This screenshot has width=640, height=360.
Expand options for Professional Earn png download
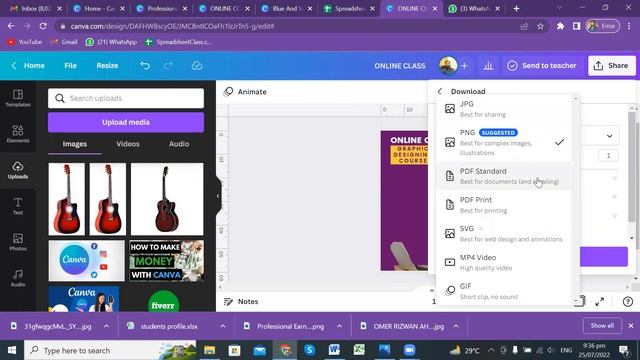pyautogui.click(x=339, y=326)
